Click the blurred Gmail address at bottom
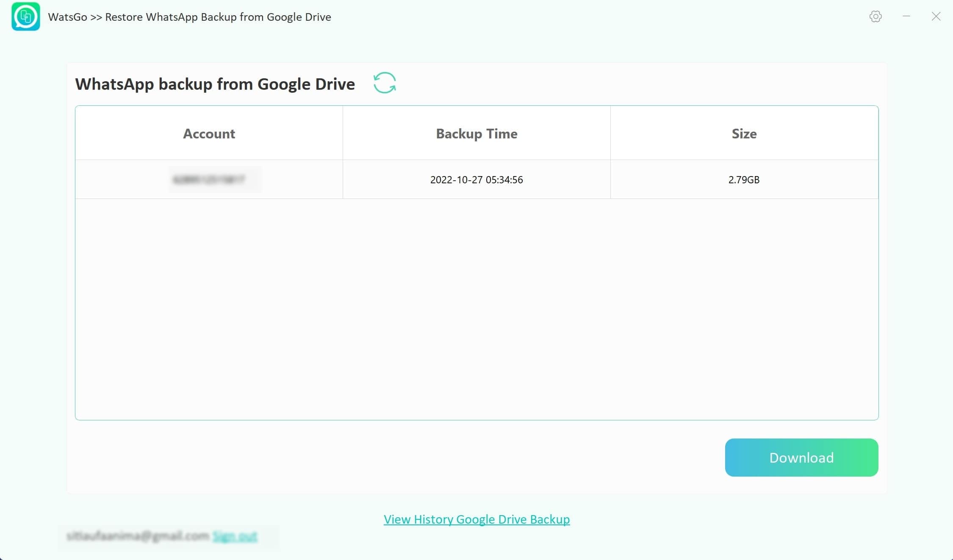Screen dimensions: 953x560 click(x=138, y=536)
